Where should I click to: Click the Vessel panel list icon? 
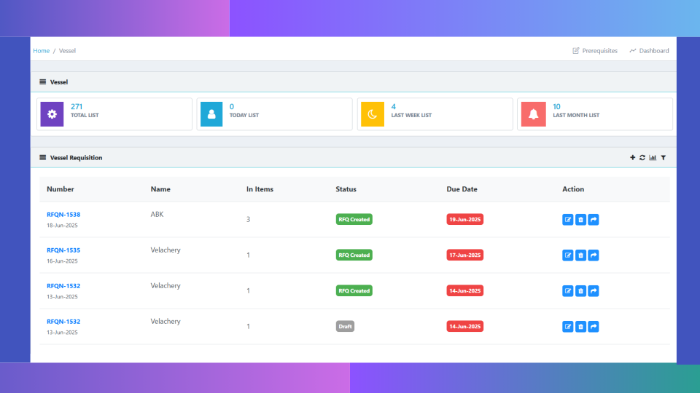(x=42, y=82)
